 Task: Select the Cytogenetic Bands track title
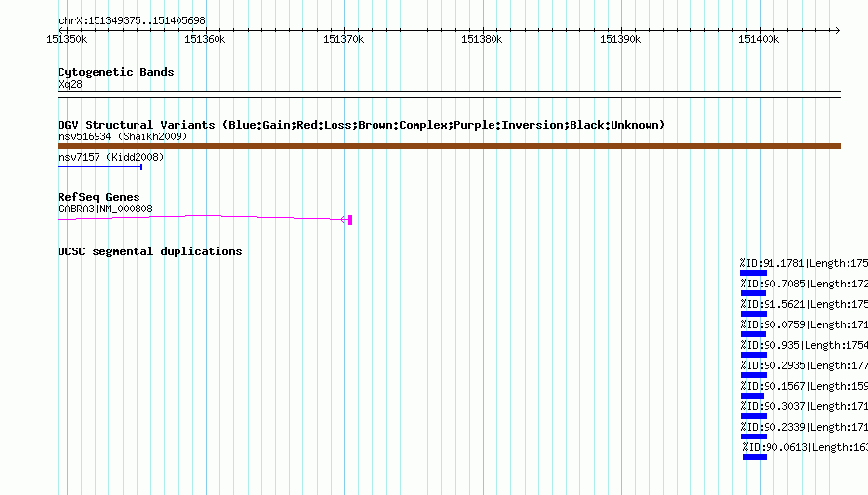[x=116, y=72]
